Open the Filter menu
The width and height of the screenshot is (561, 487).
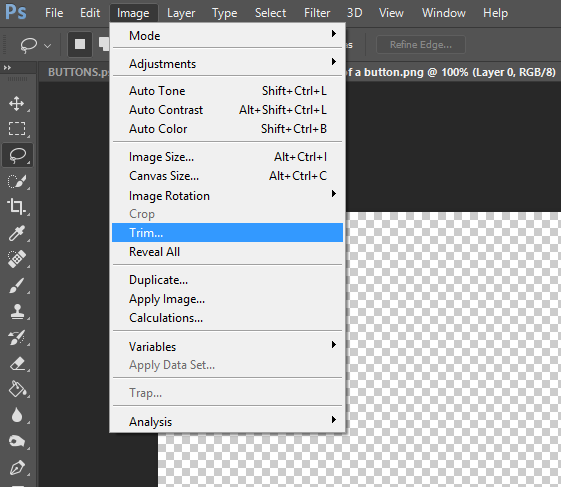tap(317, 13)
